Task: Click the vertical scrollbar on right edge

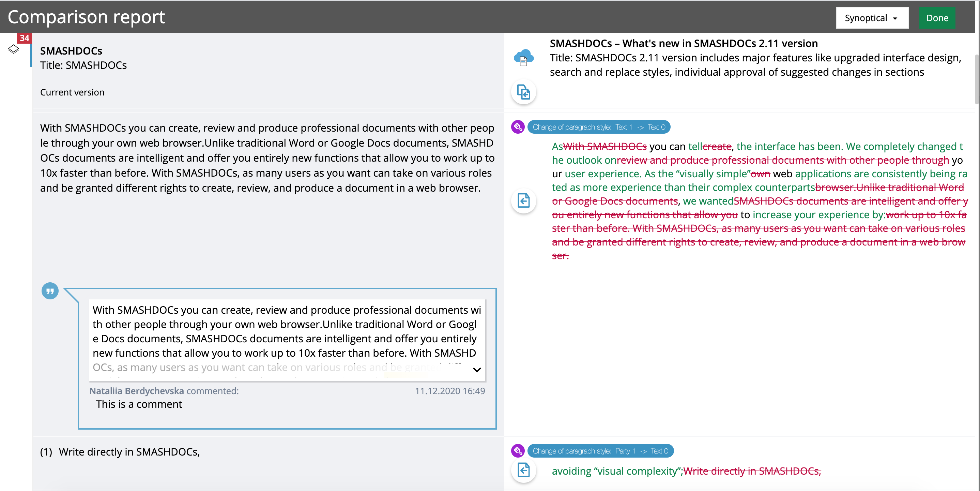Action: tap(977, 79)
